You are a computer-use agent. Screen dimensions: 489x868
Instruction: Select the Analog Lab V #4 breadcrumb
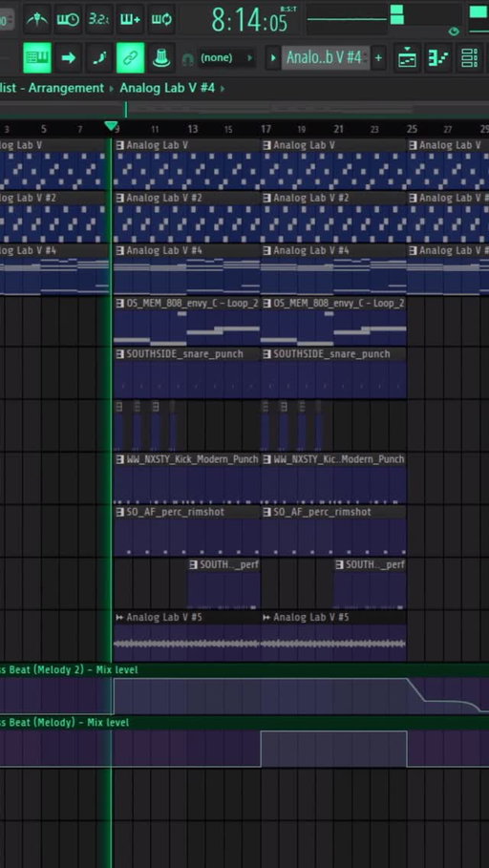[167, 88]
